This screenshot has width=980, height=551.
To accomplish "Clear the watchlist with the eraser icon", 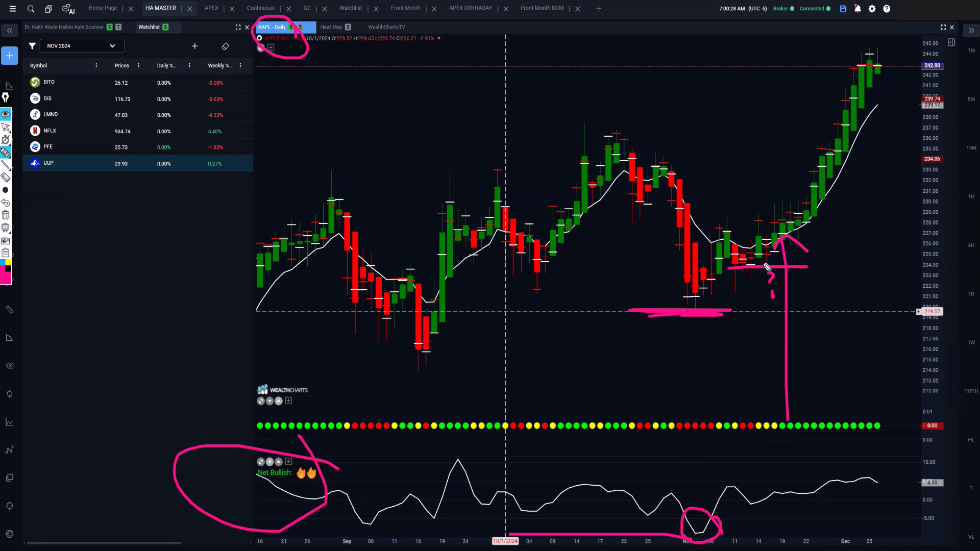I will (x=225, y=46).
